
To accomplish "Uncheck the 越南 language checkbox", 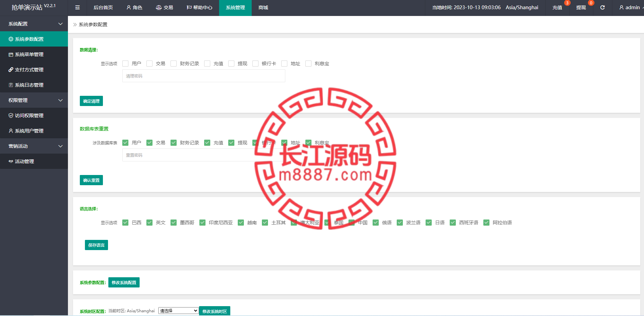I will click(x=241, y=223).
